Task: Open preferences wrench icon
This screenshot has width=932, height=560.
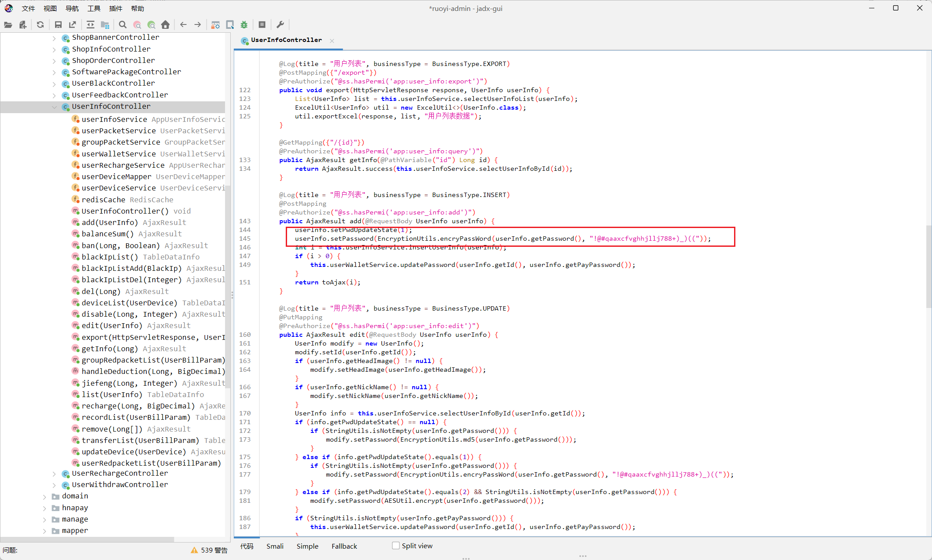Action: pyautogui.click(x=281, y=25)
